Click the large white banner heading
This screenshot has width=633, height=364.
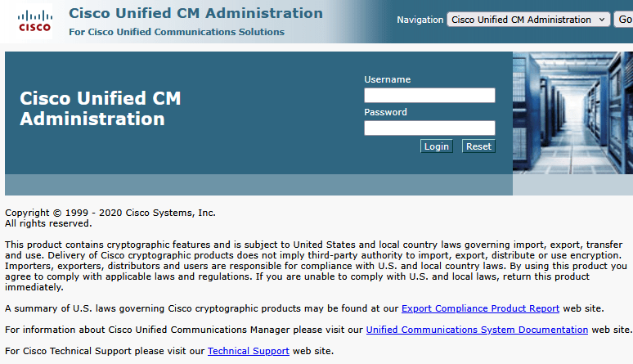101,109
